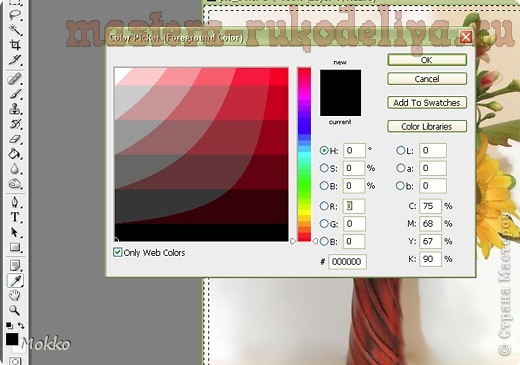520x365 pixels.
Task: Uncheck Only Web Colors checkbox
Action: coord(117,252)
